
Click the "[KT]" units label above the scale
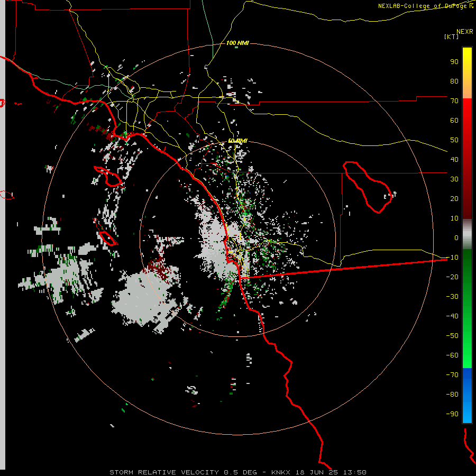coord(452,36)
